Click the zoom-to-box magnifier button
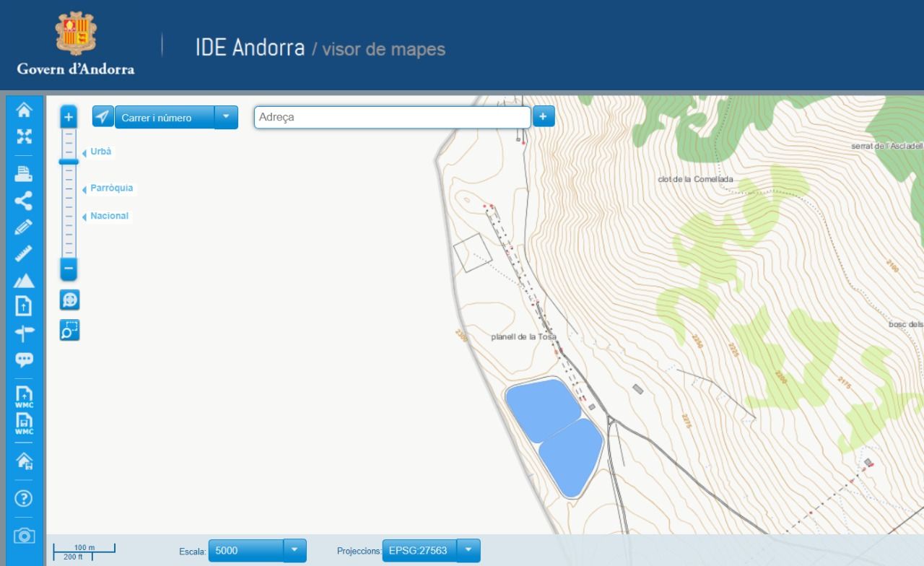924x566 pixels. (x=69, y=330)
